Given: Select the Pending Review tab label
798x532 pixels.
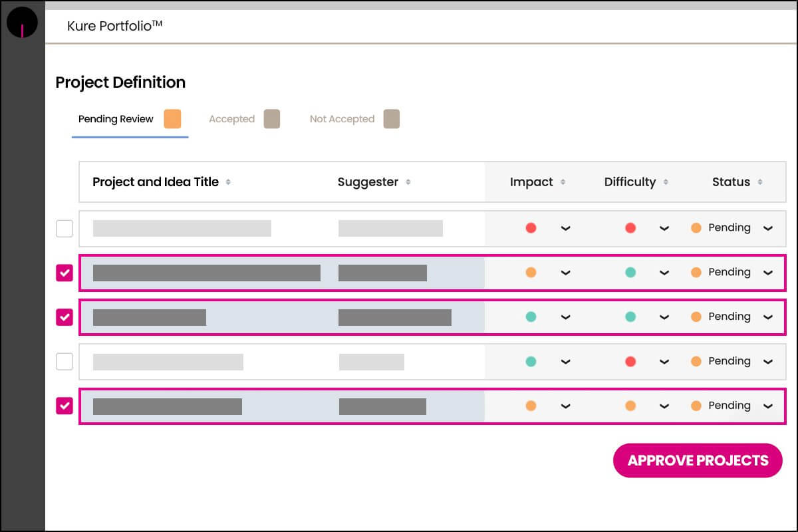Looking at the screenshot, I should (115, 118).
